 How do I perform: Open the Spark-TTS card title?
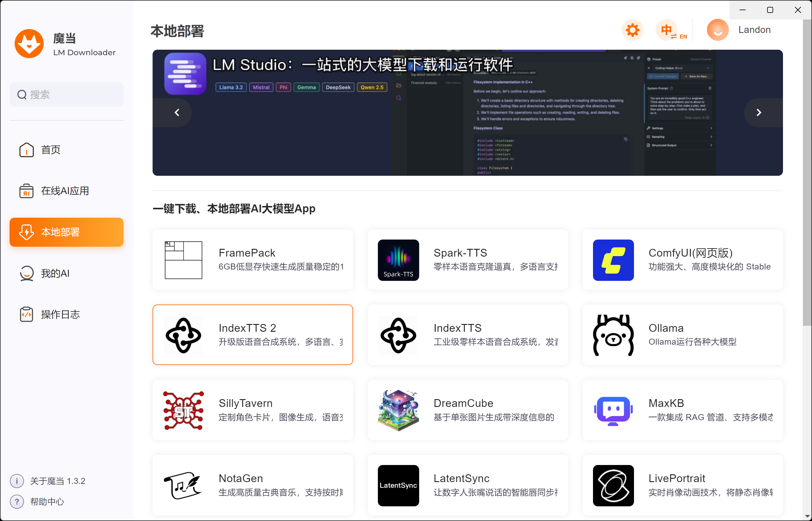tap(460, 253)
